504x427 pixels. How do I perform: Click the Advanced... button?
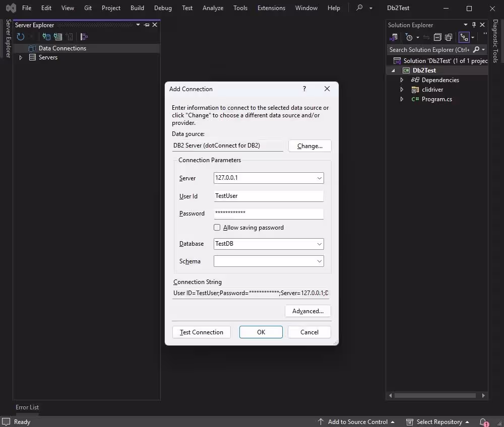308,311
